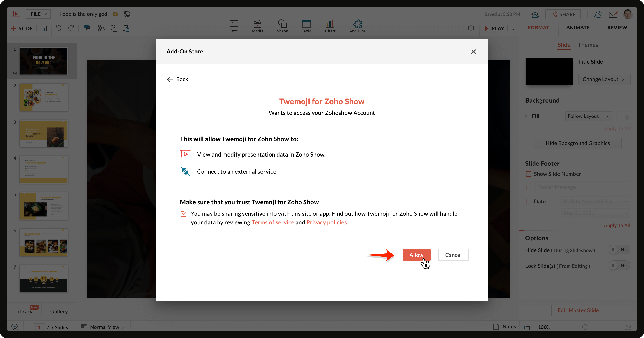The height and width of the screenshot is (338, 644).
Task: Switch to the ANIMATE tab
Action: point(578,28)
